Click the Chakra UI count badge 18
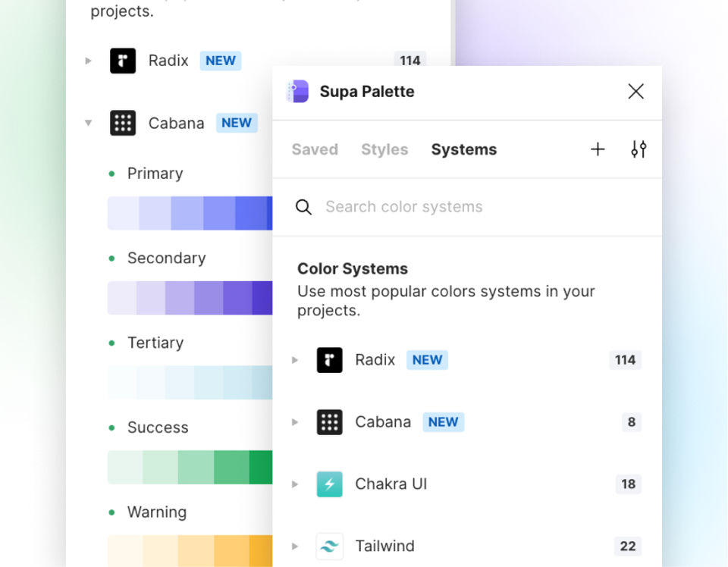The width and height of the screenshot is (728, 567). [x=628, y=484]
